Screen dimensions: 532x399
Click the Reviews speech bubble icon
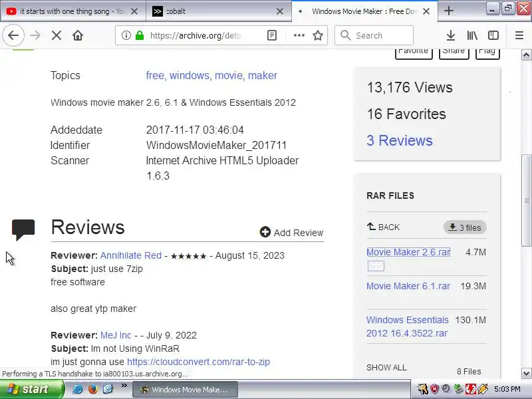[23, 229]
